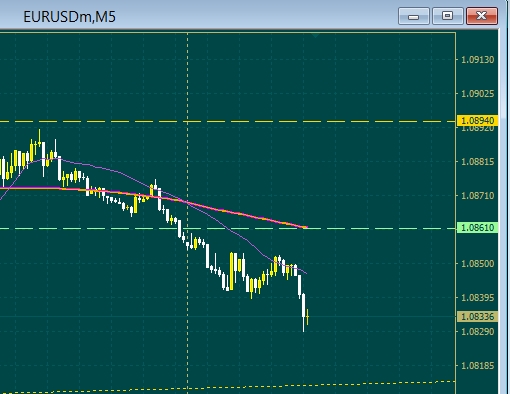Close the EURUSDm,M5 chart window
Image resolution: width=510 pixels, height=394 pixels.
pos(482,16)
